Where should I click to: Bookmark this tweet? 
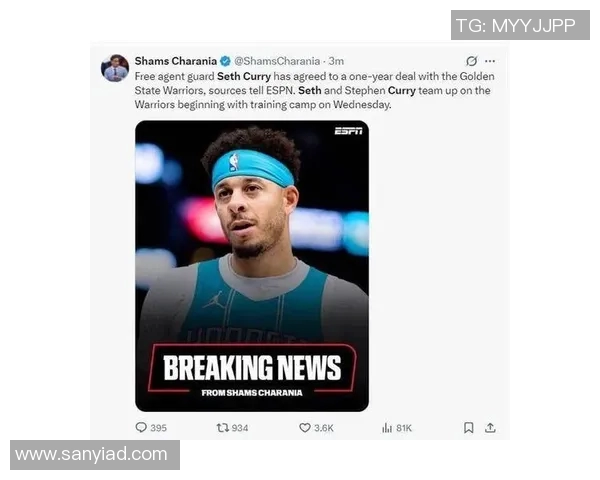(x=469, y=428)
